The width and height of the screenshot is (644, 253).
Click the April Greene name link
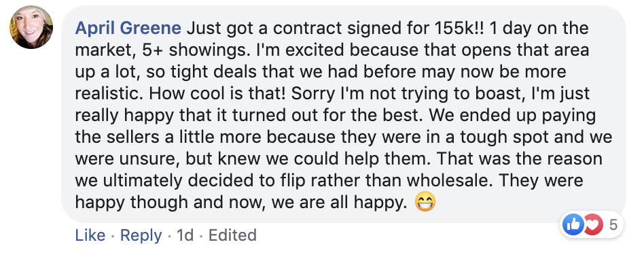[x=128, y=29]
